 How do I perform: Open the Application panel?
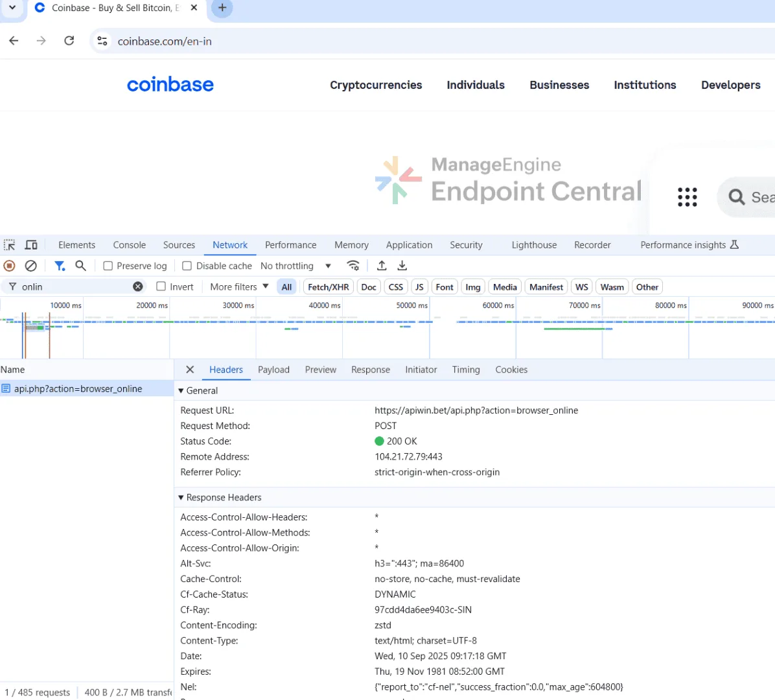point(409,245)
